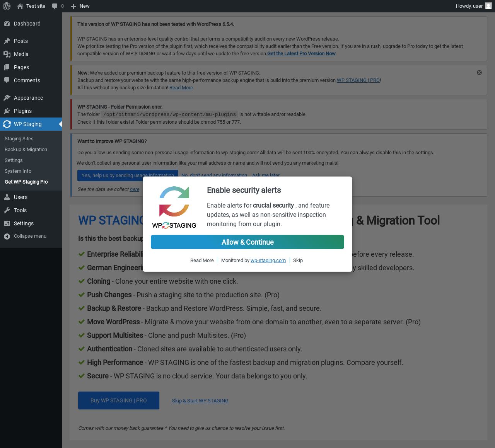Click the plus icon next to New
The width and height of the screenshot is (495, 448).
73,6
